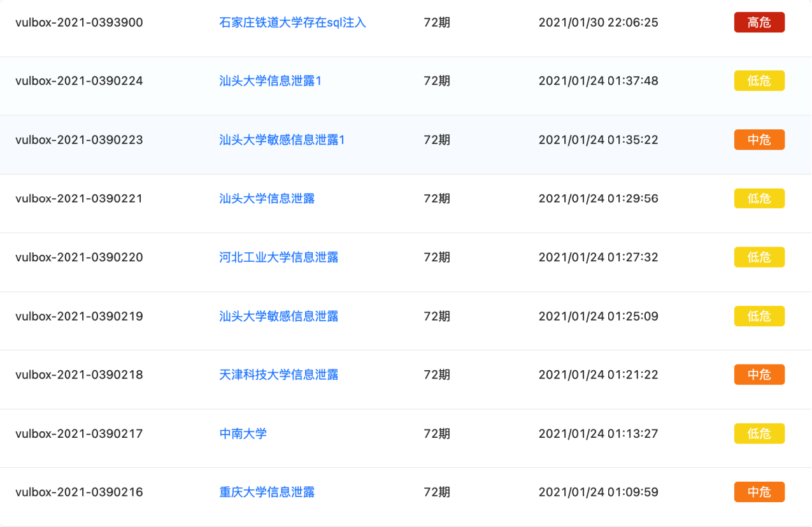Click the 中危 badge on 汕头大学敏感信息泄露1 row
This screenshot has width=812, height=527.
point(759,140)
